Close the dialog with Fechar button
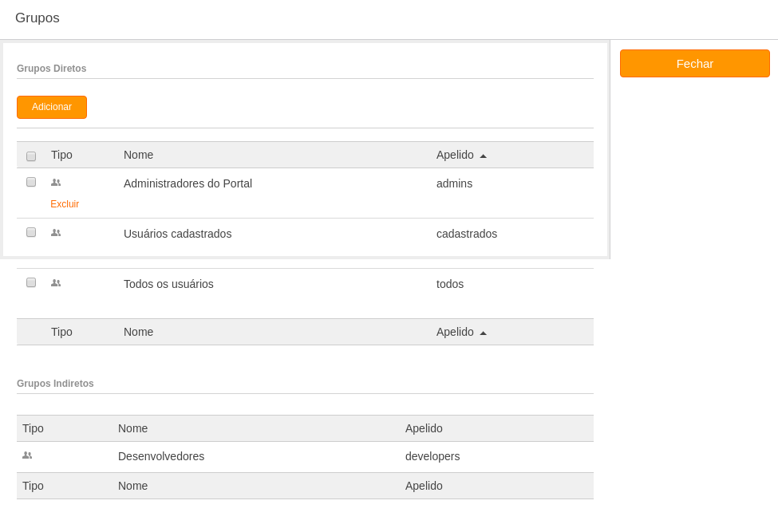Viewport: 778px width, 532px height. click(695, 64)
